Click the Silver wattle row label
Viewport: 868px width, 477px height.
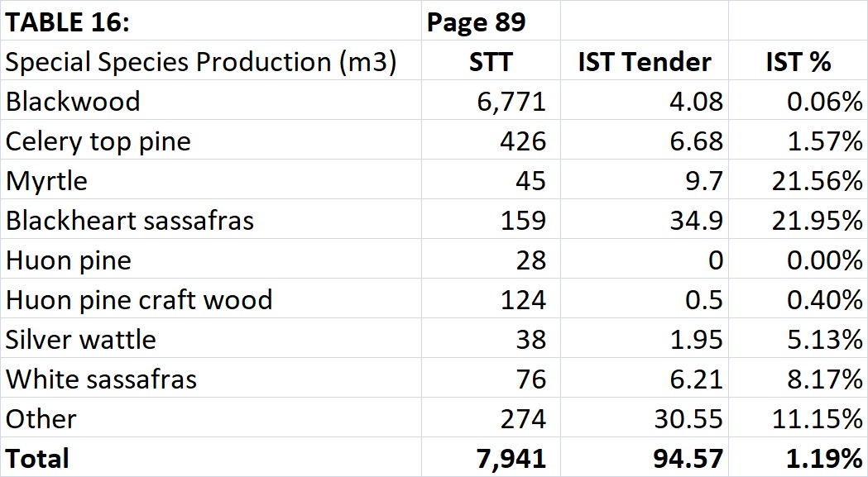click(80, 339)
